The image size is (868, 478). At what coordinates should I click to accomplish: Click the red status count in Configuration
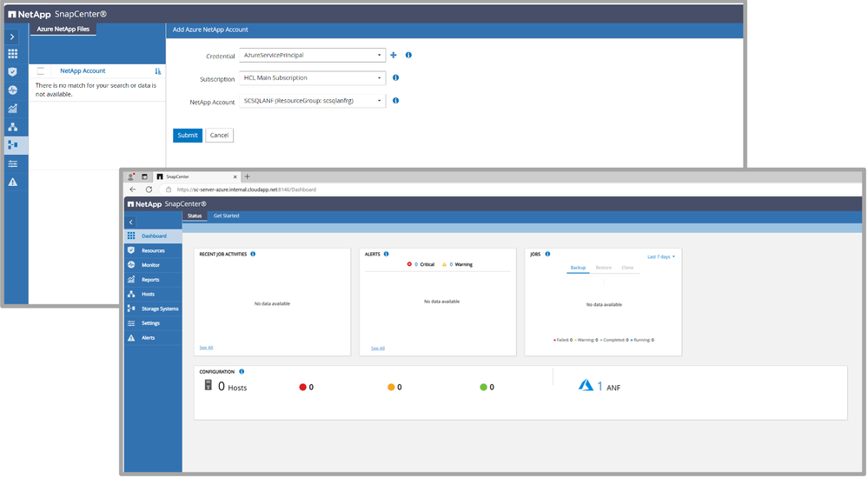pos(306,387)
